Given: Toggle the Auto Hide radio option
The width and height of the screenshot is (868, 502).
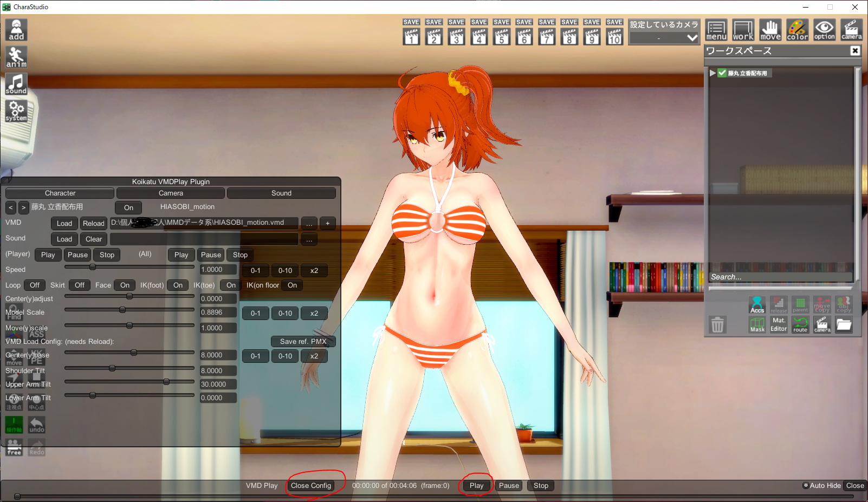Looking at the screenshot, I should click(x=806, y=486).
